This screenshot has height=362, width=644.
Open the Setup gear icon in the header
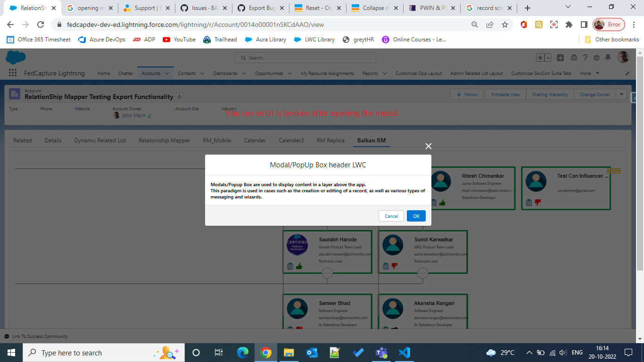click(596, 57)
